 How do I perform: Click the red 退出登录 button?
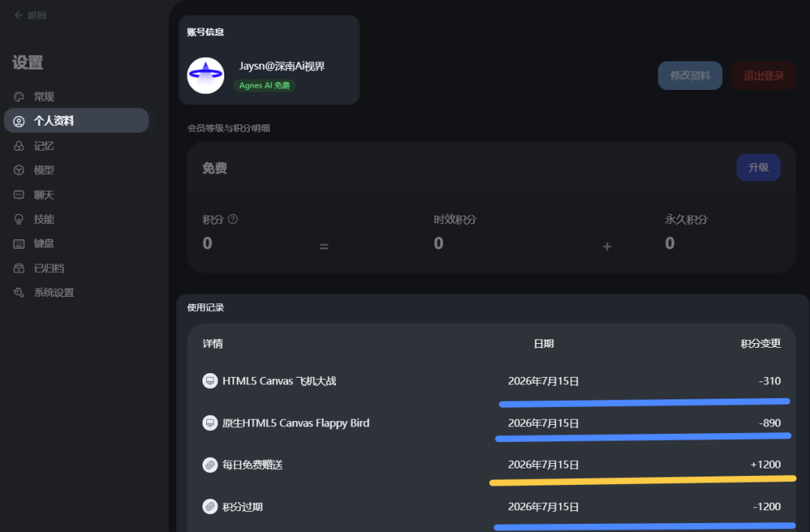763,76
